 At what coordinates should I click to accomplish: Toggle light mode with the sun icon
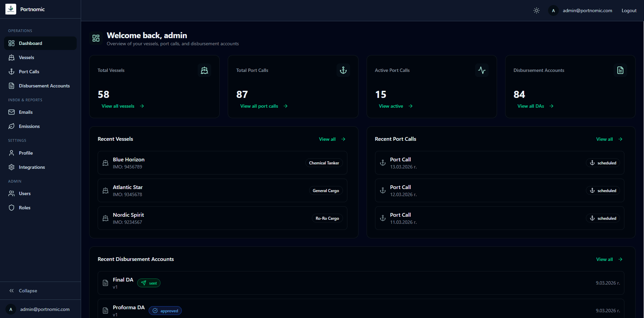tap(536, 10)
